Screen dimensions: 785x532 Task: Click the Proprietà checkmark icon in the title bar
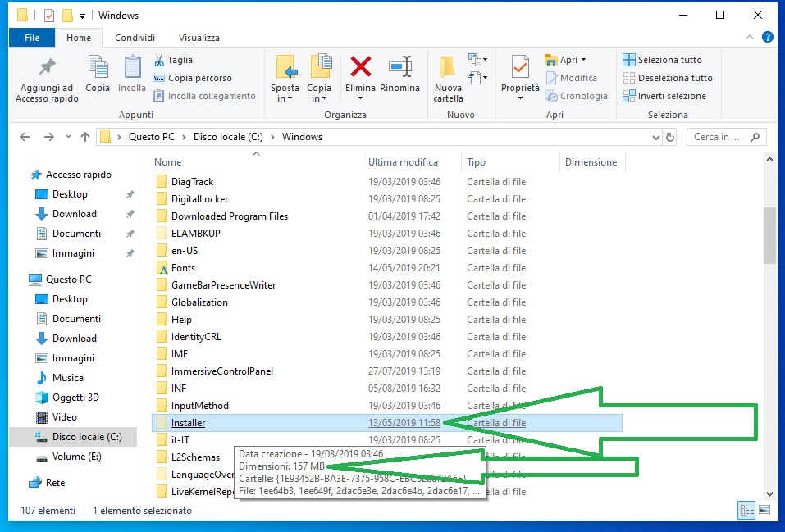tap(49, 16)
